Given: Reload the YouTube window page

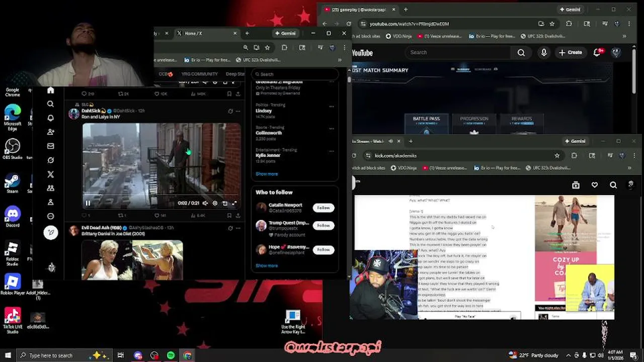Looking at the screenshot, I should point(350,24).
